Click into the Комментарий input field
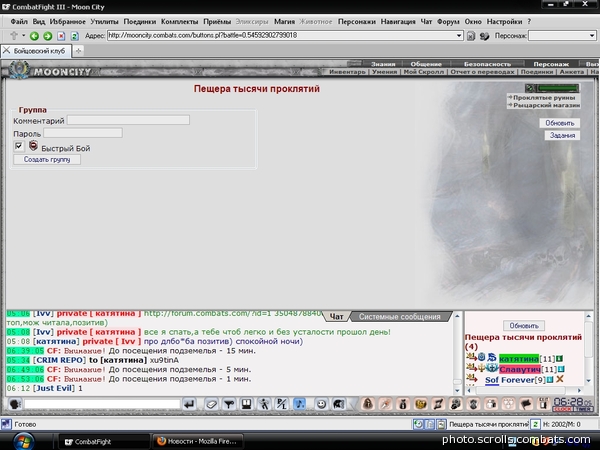600x450 pixels. (x=128, y=120)
